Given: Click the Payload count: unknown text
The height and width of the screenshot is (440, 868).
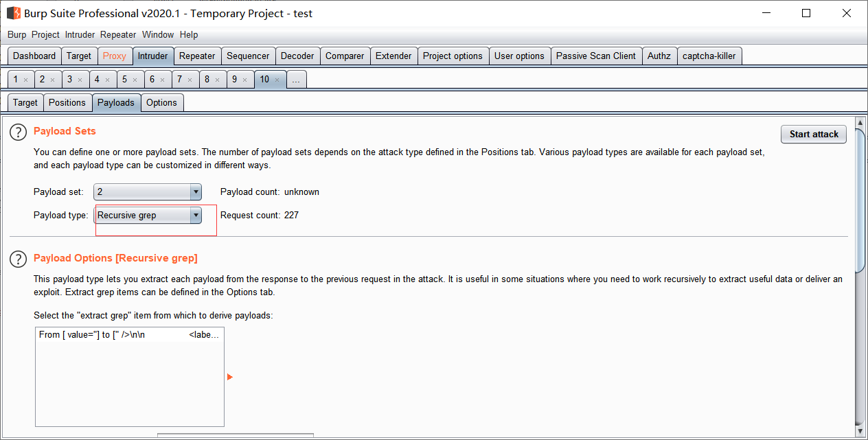Looking at the screenshot, I should coord(270,192).
